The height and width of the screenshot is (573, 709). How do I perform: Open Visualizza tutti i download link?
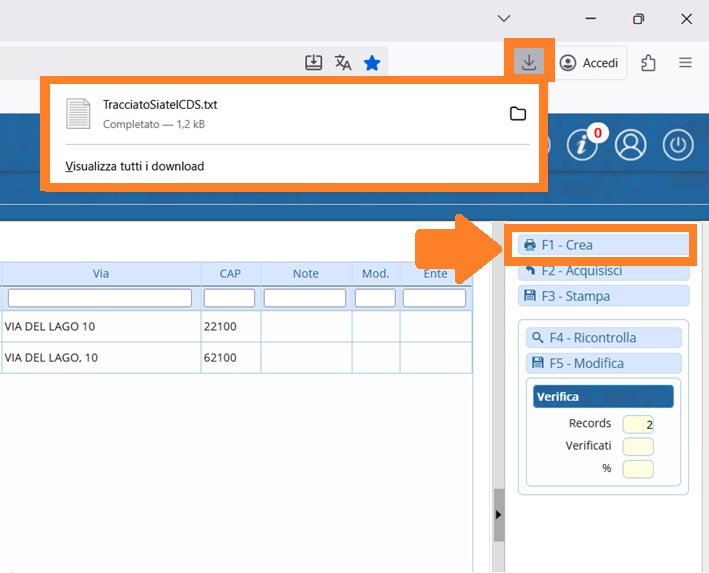(x=134, y=166)
